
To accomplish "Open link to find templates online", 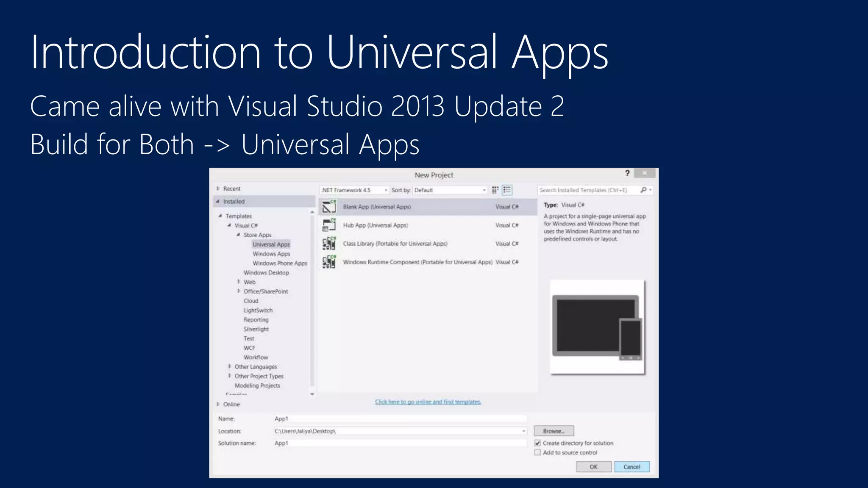I will click(428, 402).
